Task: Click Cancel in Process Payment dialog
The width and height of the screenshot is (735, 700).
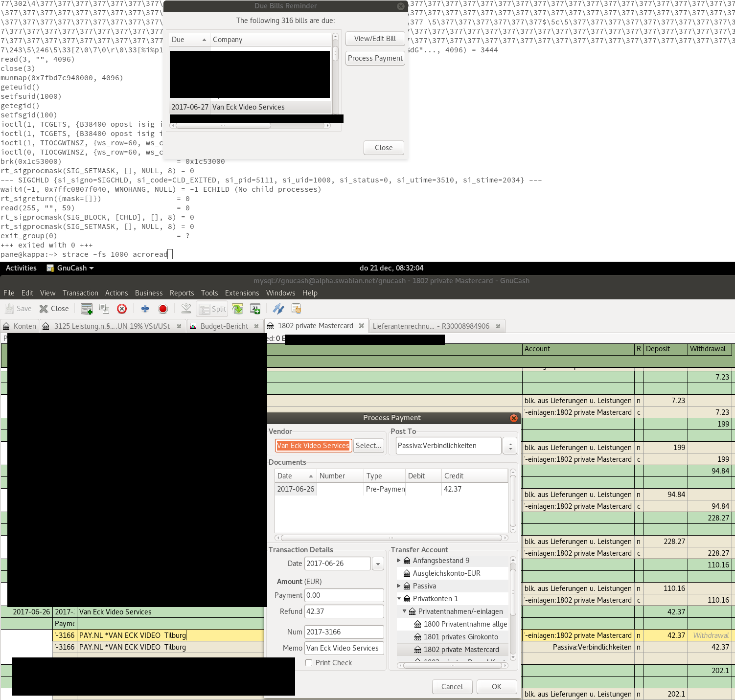Action: click(x=452, y=687)
